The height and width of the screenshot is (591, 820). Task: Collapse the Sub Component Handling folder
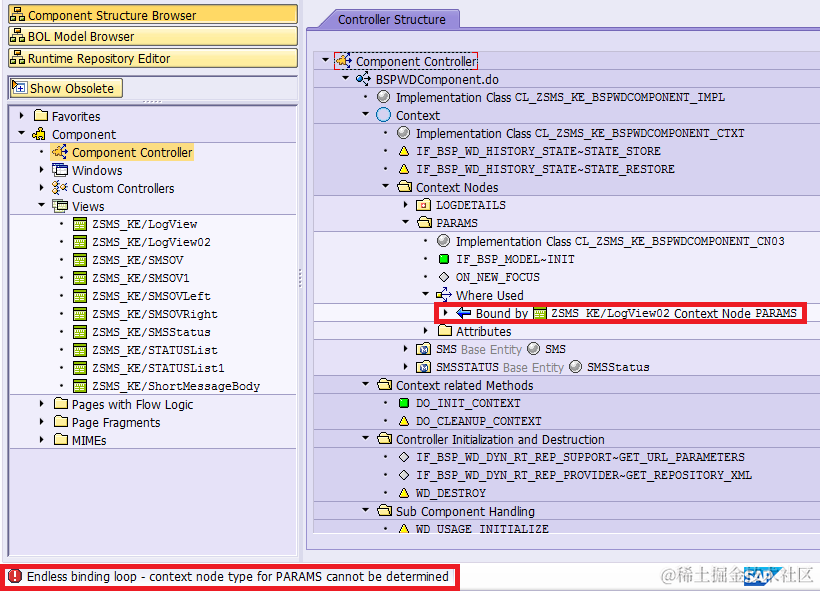pyautogui.click(x=366, y=510)
